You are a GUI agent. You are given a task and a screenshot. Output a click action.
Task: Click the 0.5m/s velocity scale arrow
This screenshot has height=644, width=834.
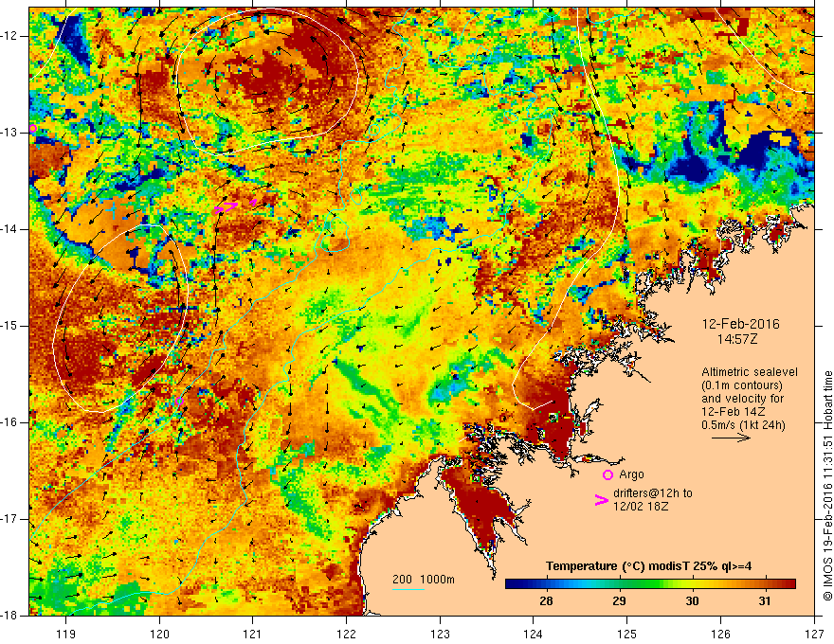pos(731,438)
